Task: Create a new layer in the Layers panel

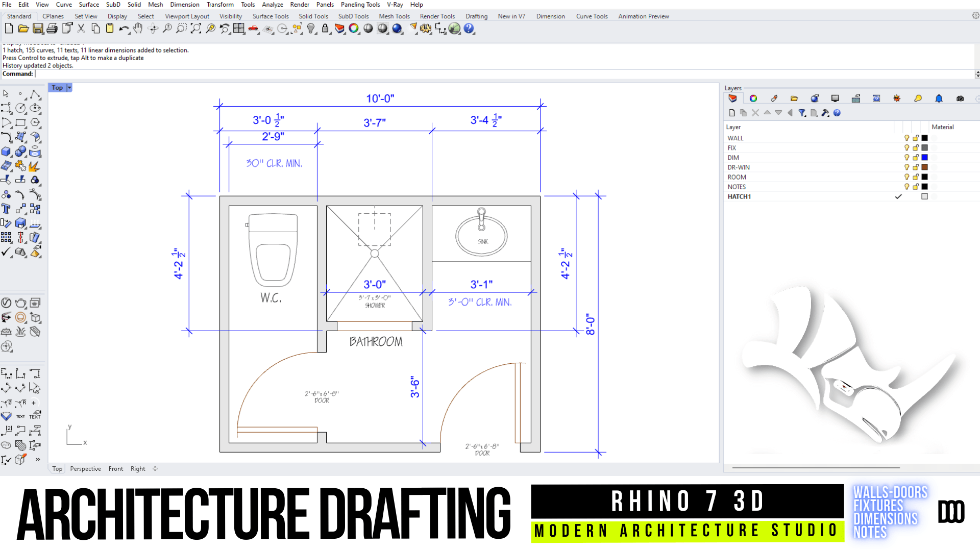Action: pyautogui.click(x=732, y=113)
